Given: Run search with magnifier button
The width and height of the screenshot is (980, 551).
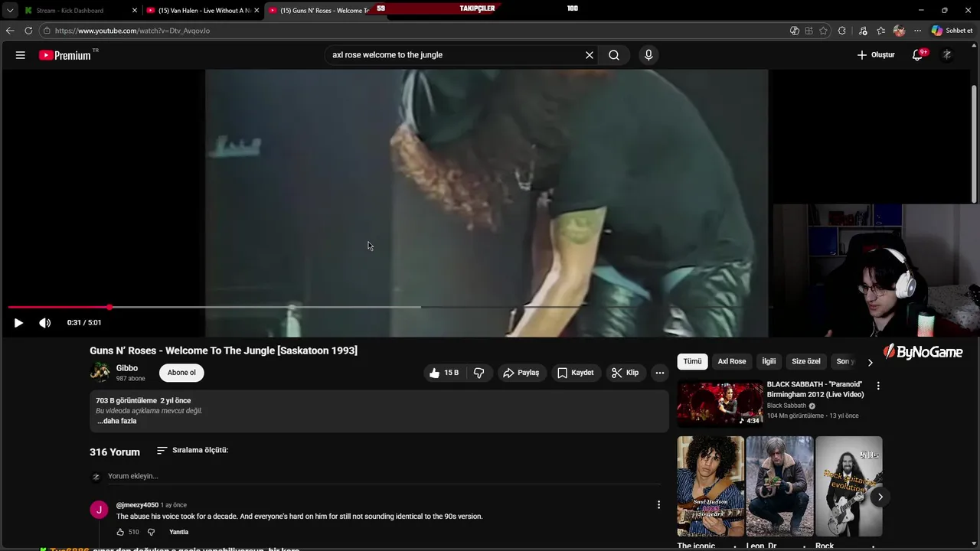Looking at the screenshot, I should coord(614,55).
